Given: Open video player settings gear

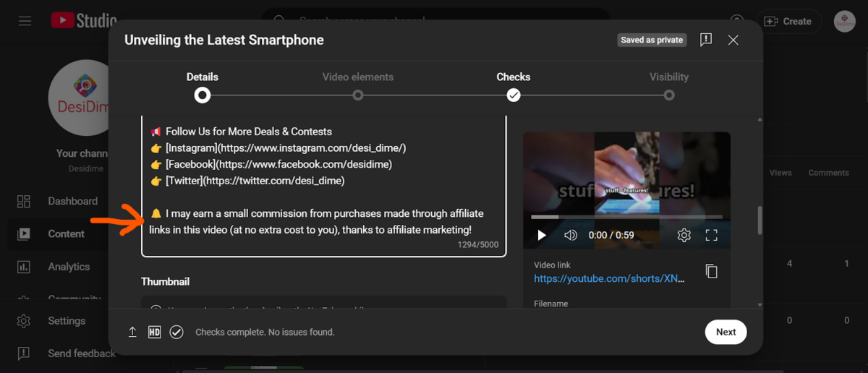Looking at the screenshot, I should coord(684,235).
